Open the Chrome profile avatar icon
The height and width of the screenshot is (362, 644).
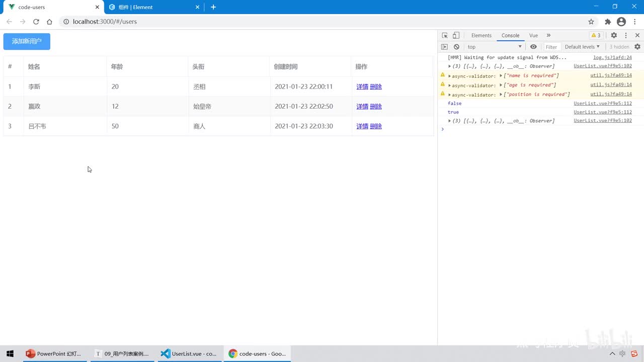[621, 22]
